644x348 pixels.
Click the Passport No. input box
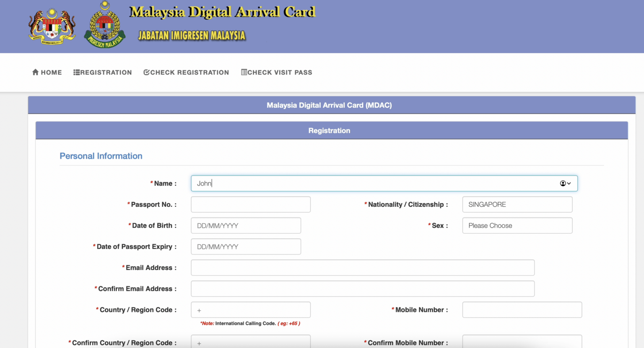coord(250,204)
